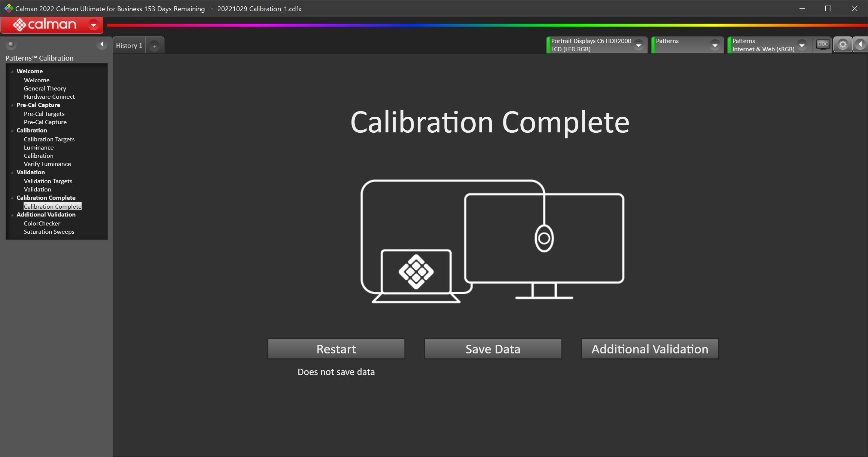The width and height of the screenshot is (868, 457).
Task: Expand the right panel with arrow icon
Action: (860, 45)
